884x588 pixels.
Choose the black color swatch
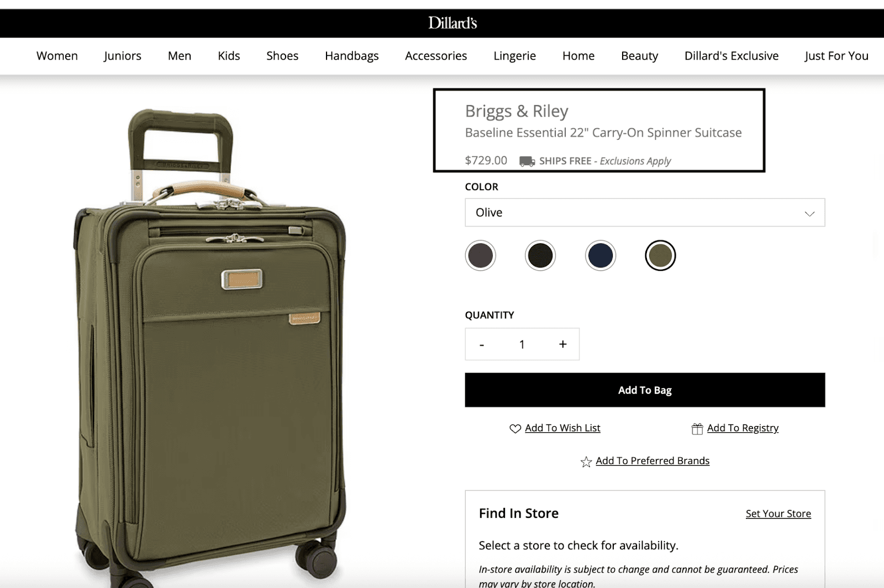540,256
